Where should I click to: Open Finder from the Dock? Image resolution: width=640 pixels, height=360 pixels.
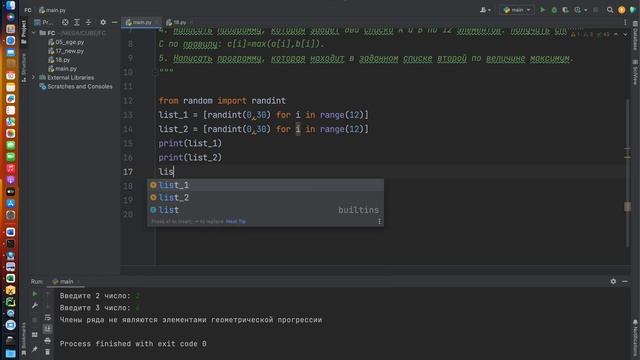(x=11, y=5)
